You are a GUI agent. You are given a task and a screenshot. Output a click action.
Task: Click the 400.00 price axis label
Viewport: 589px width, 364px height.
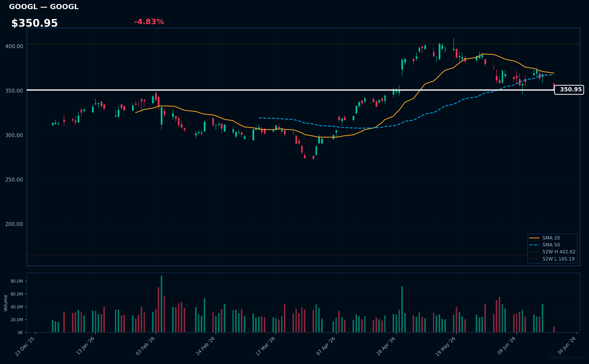pos(14,46)
